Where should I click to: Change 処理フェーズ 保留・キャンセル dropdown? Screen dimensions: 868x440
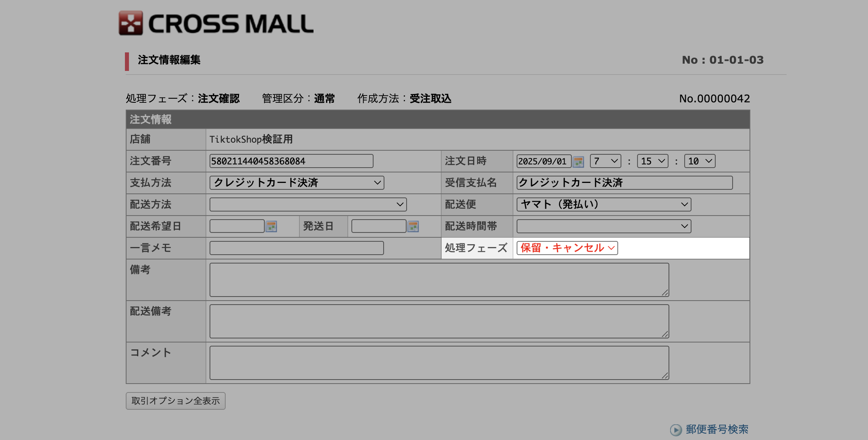567,248
